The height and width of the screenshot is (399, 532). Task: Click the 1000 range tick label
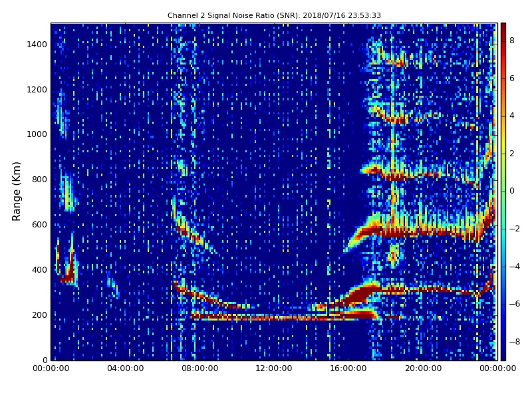point(37,134)
